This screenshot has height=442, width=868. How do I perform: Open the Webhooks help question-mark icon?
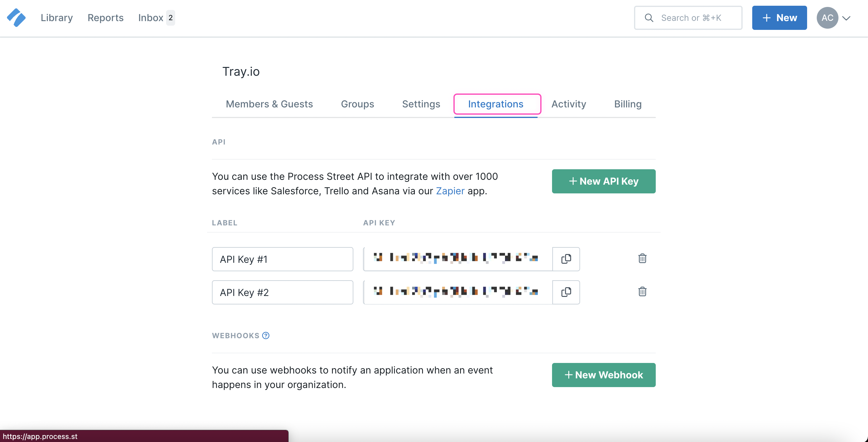(266, 335)
